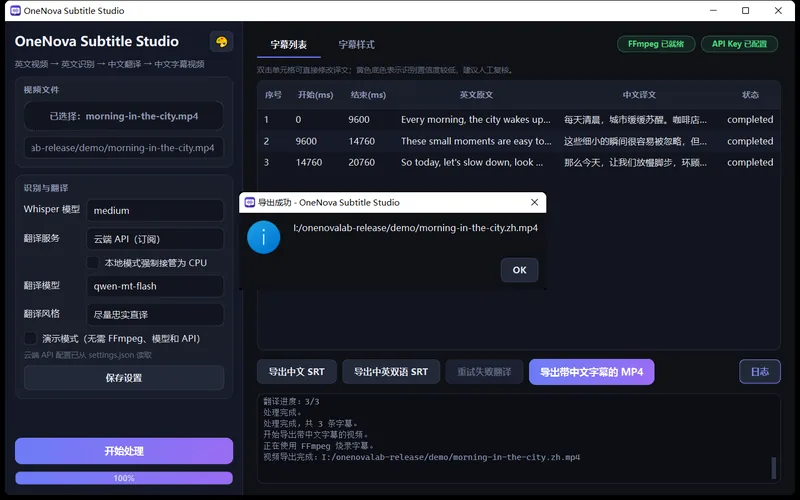Click 保存设置 button
The image size is (800, 500).
(124, 378)
